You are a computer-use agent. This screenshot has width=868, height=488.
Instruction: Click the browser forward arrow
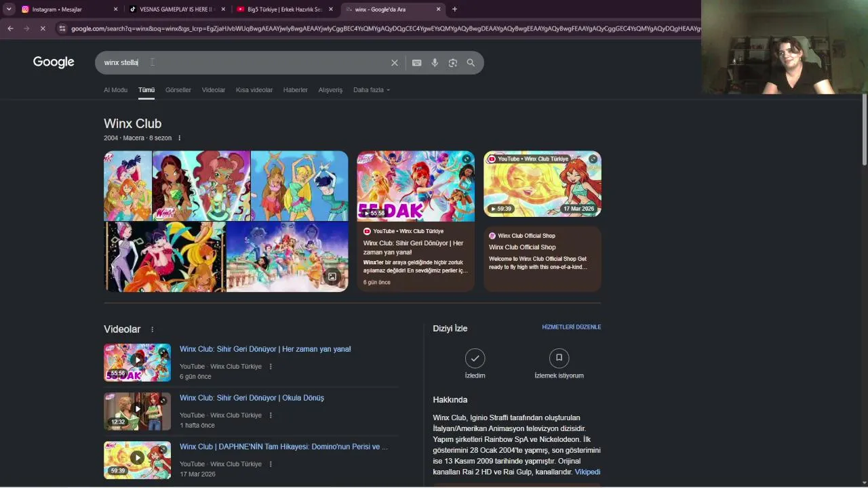(x=26, y=28)
